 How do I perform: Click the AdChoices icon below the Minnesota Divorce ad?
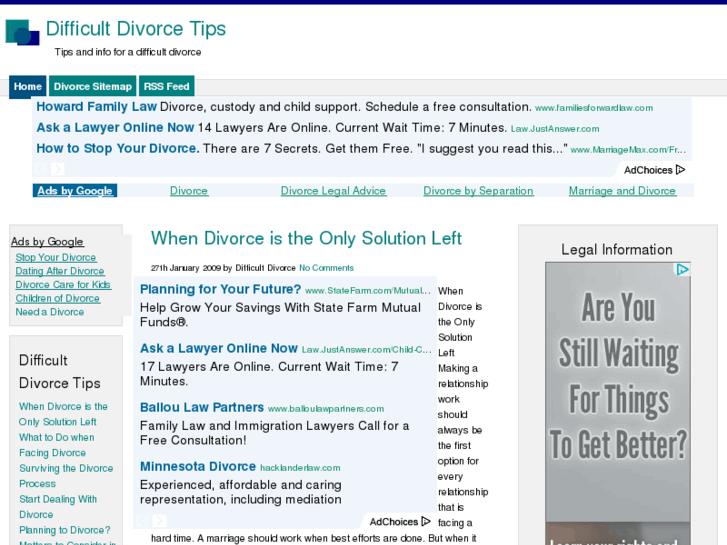[x=426, y=521]
